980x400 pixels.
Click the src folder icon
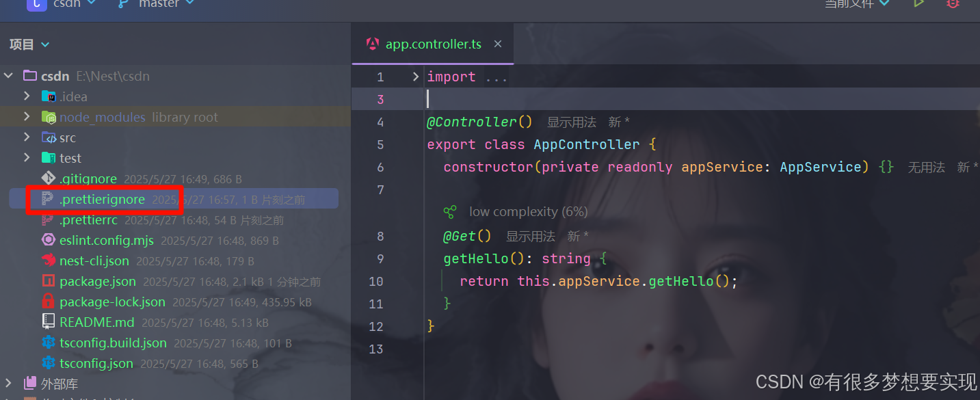49,137
